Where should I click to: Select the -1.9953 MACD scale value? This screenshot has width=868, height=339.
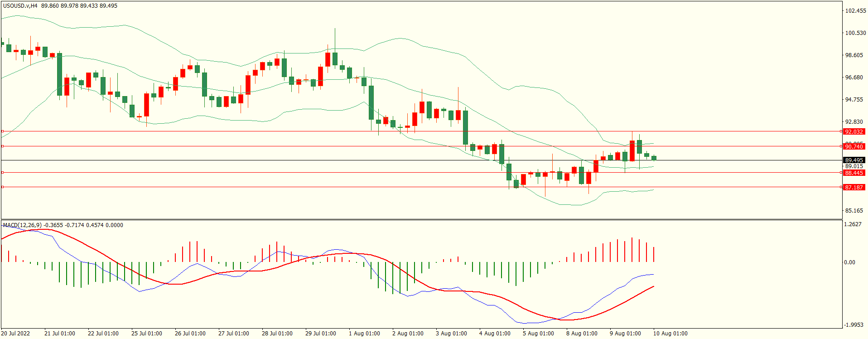pyautogui.click(x=854, y=325)
